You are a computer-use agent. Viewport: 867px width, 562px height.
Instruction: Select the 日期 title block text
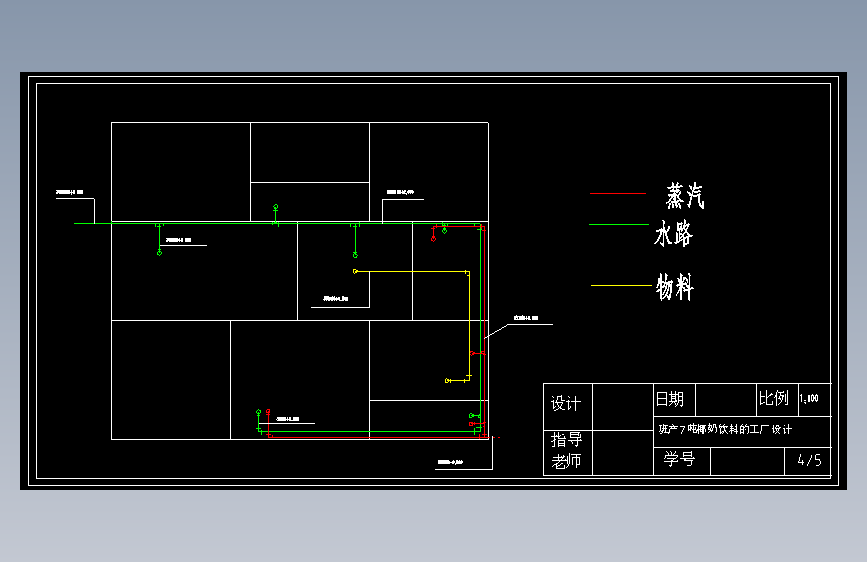pos(670,399)
